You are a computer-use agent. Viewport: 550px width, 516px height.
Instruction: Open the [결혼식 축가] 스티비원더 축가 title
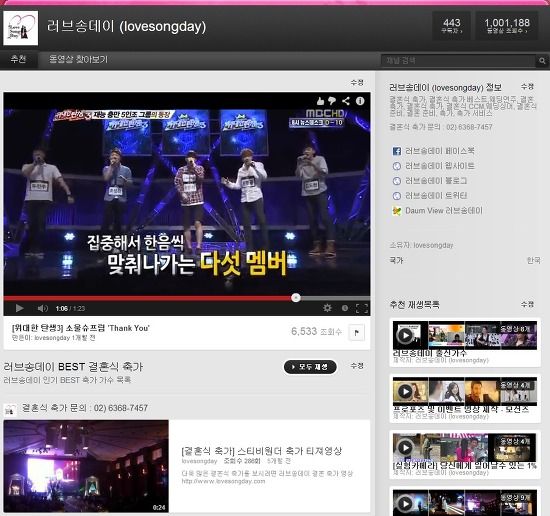[261, 451]
